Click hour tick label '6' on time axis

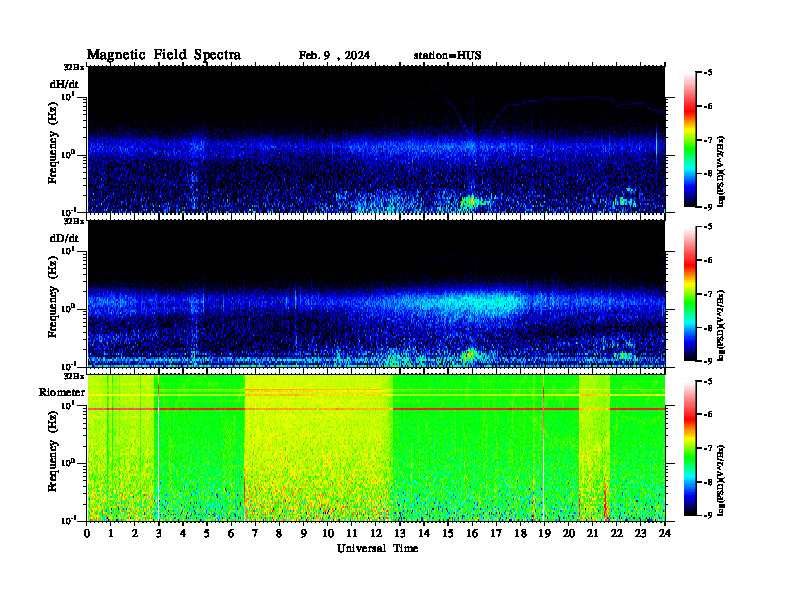pyautogui.click(x=231, y=533)
